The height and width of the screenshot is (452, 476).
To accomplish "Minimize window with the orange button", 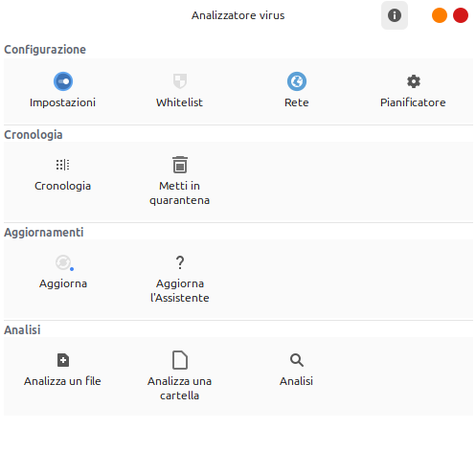I will pyautogui.click(x=440, y=15).
